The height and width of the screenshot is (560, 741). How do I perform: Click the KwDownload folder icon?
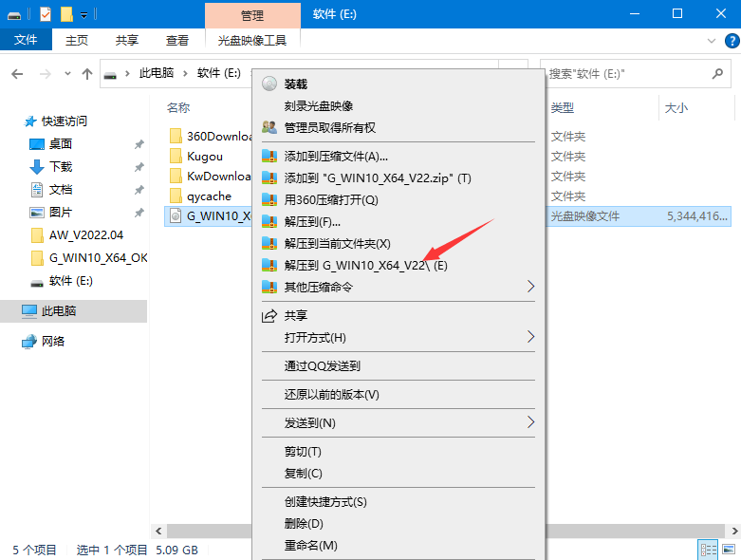click(x=176, y=176)
